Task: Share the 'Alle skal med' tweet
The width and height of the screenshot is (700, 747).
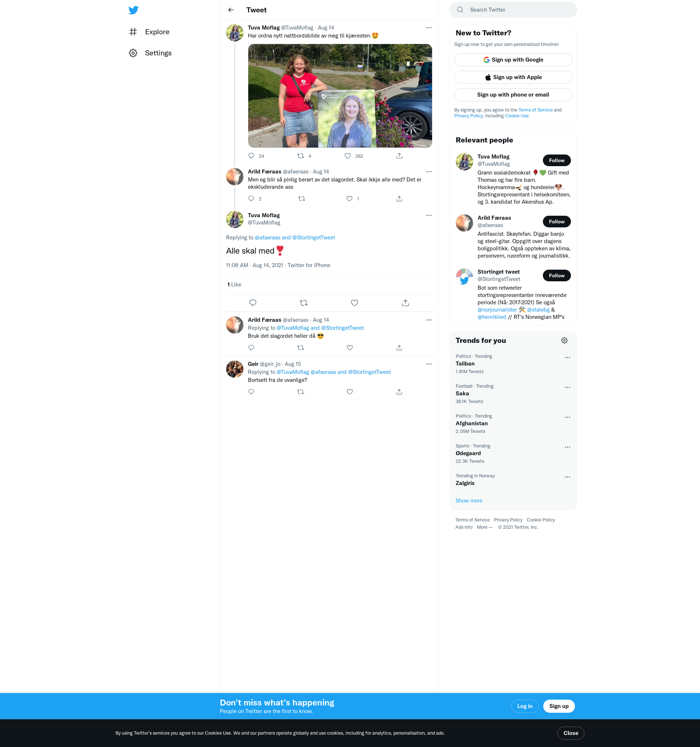Action: pos(405,303)
